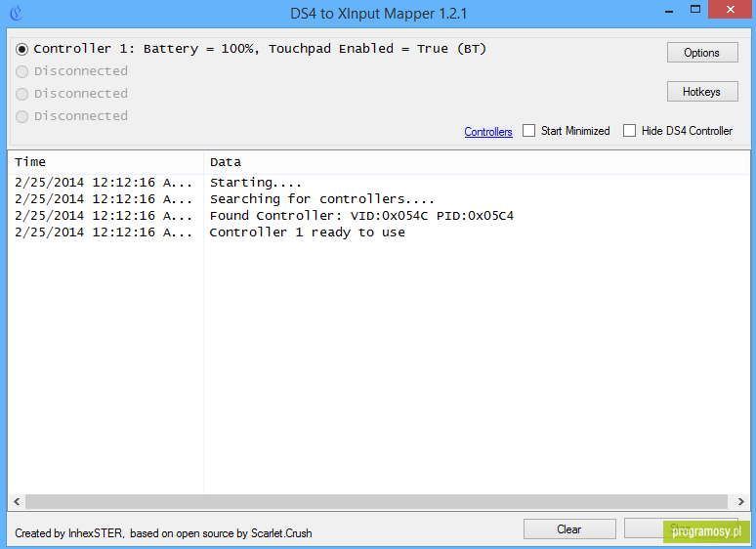Open the Options dialog
This screenshot has width=756, height=549.
[702, 53]
